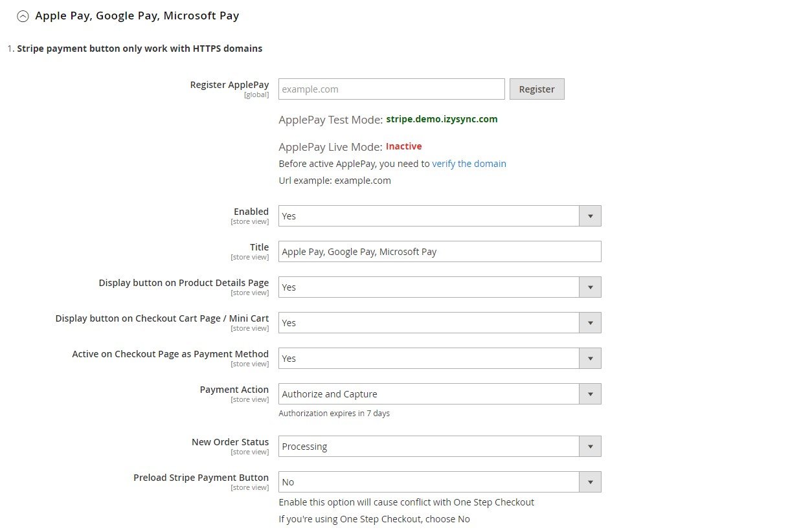This screenshot has height=532, width=812.
Task: Click the New Order Status label
Action: click(230, 442)
